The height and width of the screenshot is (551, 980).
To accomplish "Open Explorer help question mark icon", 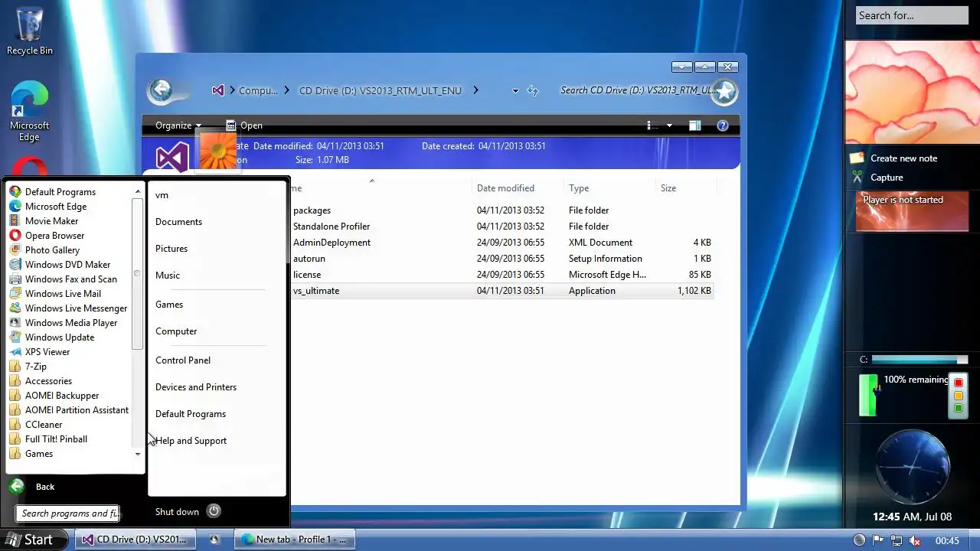I will click(722, 126).
